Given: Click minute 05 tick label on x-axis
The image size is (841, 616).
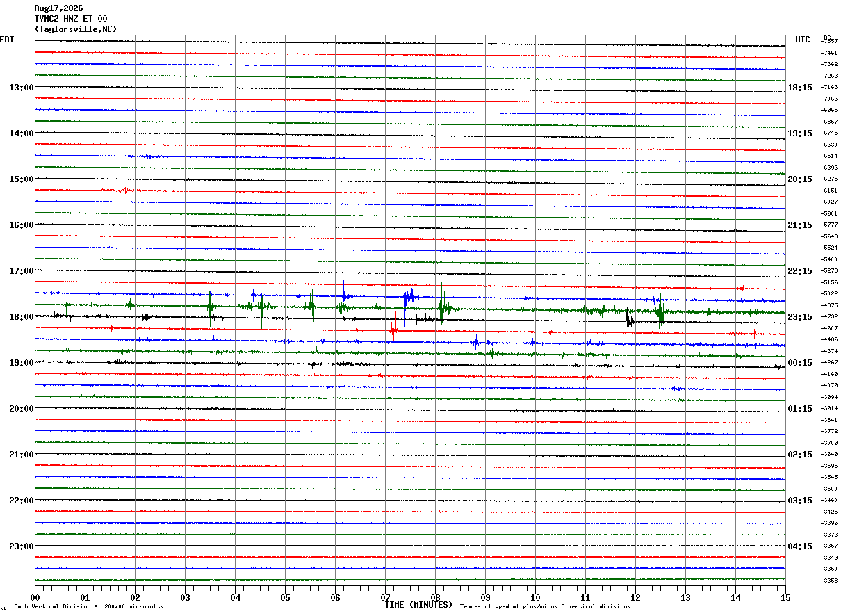Looking at the screenshot, I should pyautogui.click(x=285, y=597).
